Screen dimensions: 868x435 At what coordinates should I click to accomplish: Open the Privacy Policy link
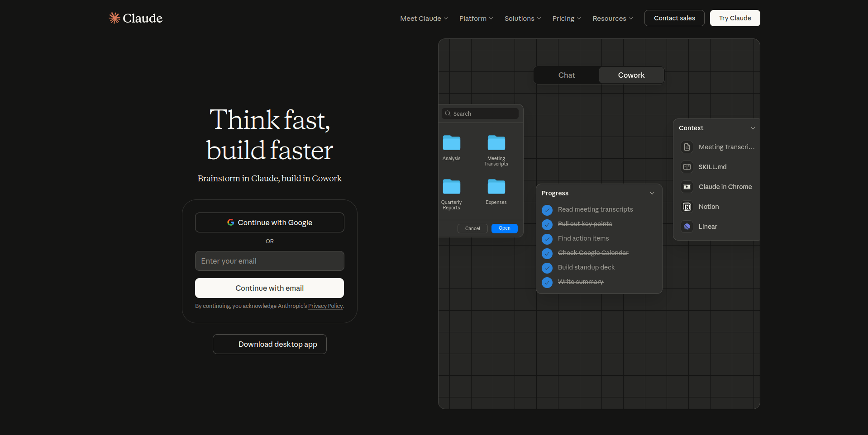coord(325,306)
